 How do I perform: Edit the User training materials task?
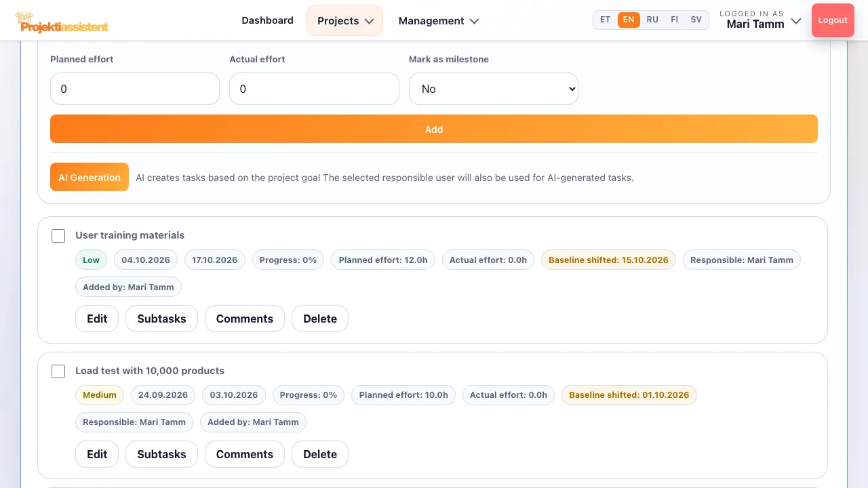(x=97, y=319)
